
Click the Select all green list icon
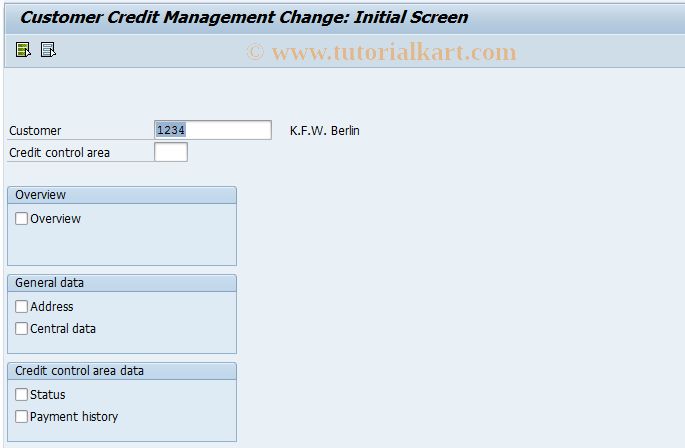(x=23, y=50)
